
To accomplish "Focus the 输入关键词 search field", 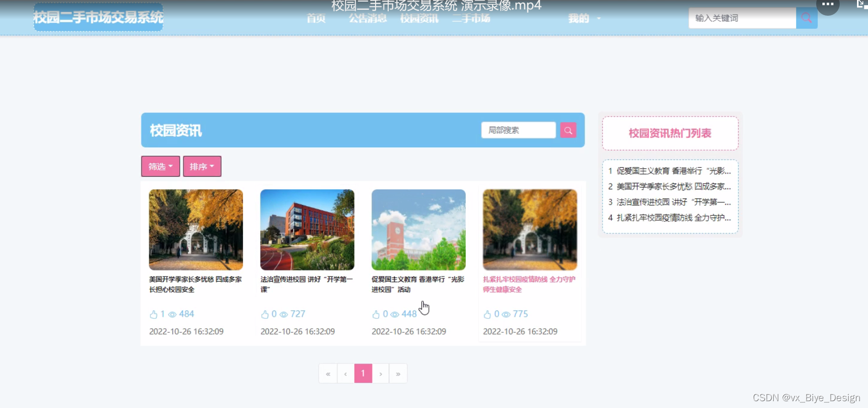I will 742,18.
